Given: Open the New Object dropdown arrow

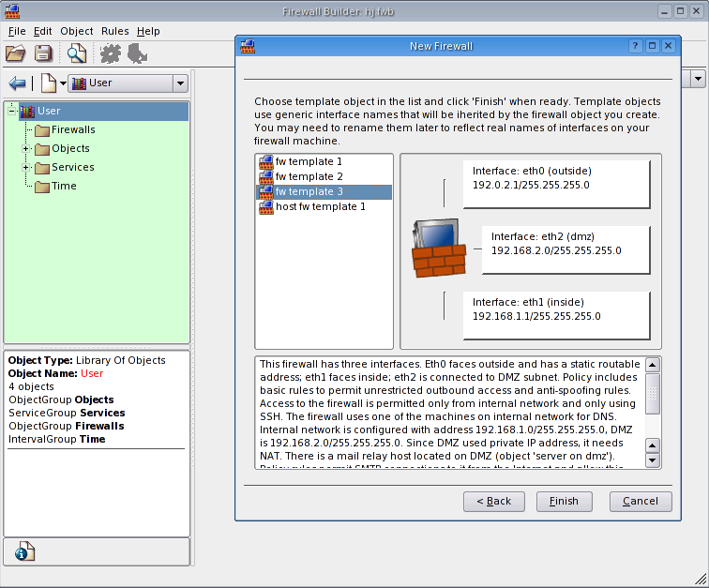Looking at the screenshot, I should click(63, 83).
